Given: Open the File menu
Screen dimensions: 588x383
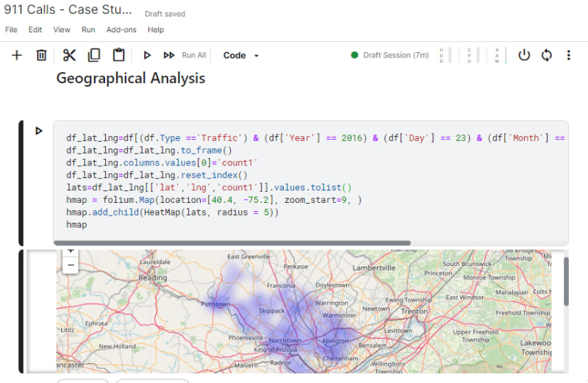Looking at the screenshot, I should tap(11, 29).
